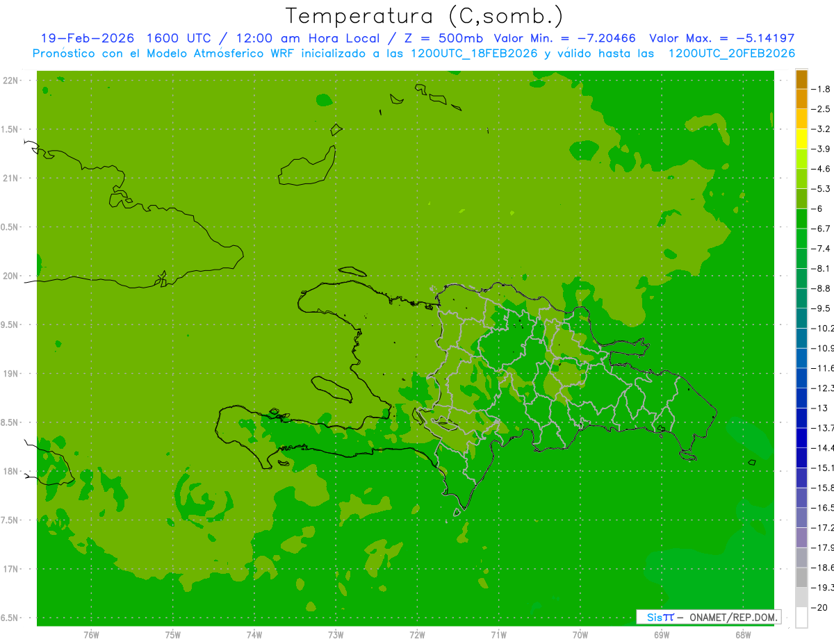Click the "71W" longitude label

click(498, 635)
